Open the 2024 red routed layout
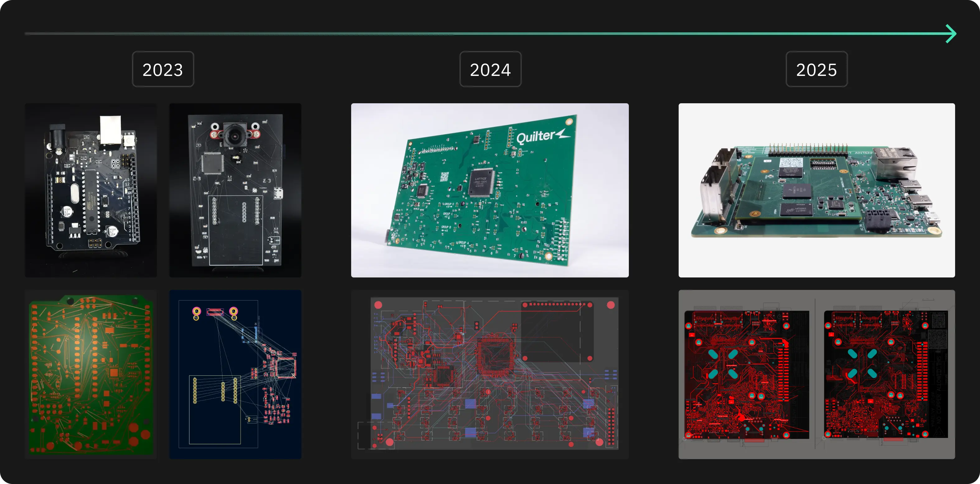Screen dimensions: 980x484 pos(490,375)
